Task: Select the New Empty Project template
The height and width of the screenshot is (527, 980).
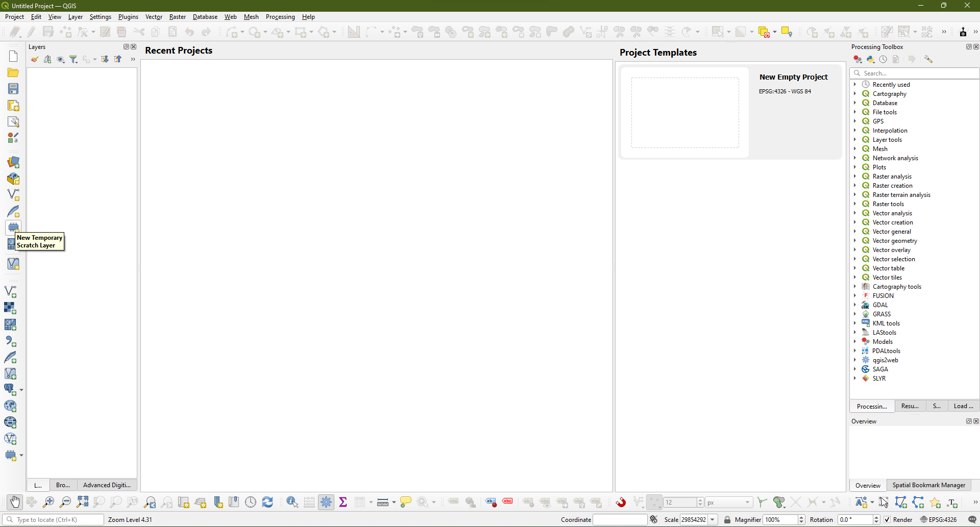Action: (730, 112)
